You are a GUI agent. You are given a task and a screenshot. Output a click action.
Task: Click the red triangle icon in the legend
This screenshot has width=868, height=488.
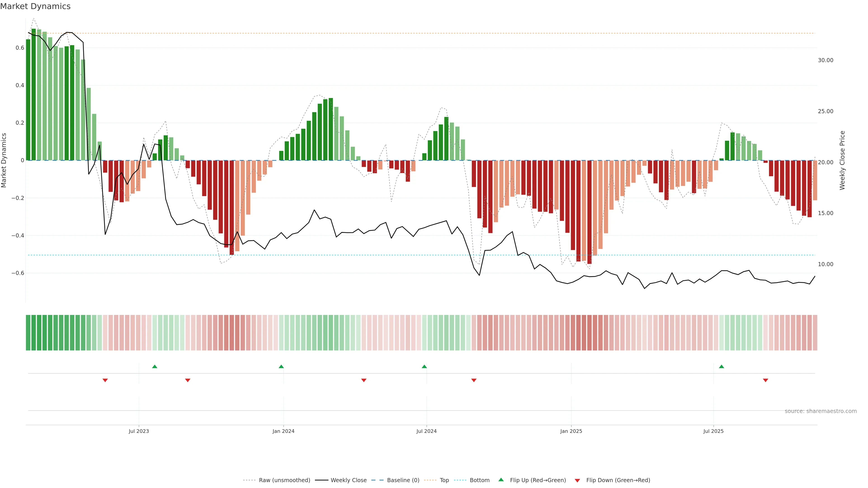577,480
